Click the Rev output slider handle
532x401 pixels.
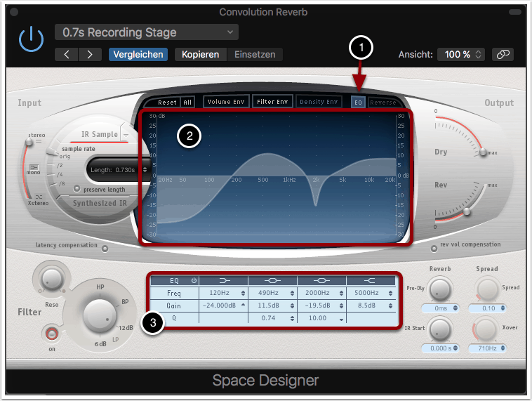[x=467, y=211]
